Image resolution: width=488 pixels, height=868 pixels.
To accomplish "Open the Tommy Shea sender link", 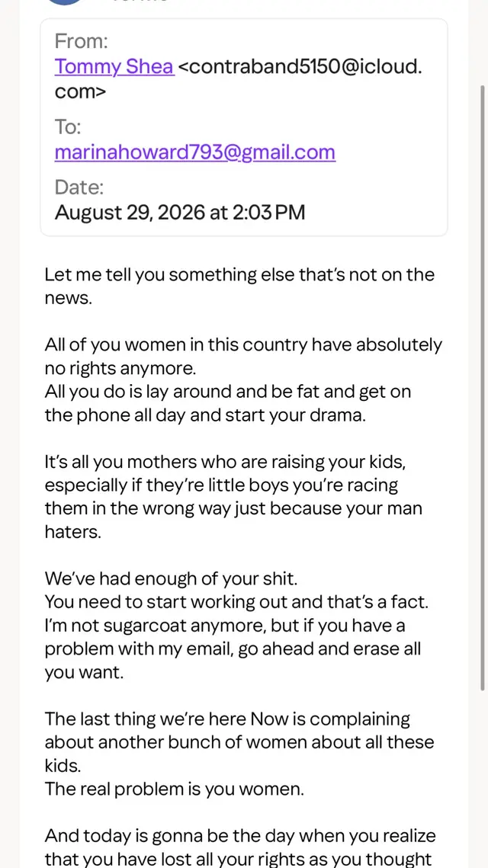I will tap(114, 67).
